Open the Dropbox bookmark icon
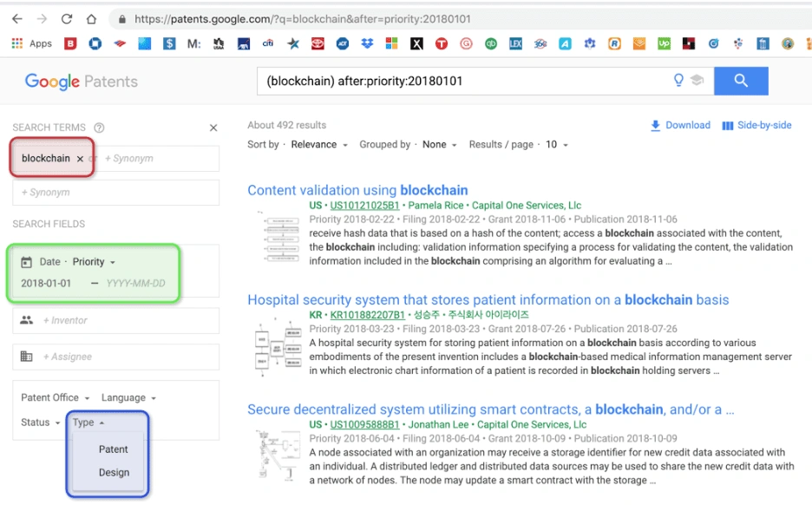This screenshot has height=505, width=812. [x=367, y=43]
